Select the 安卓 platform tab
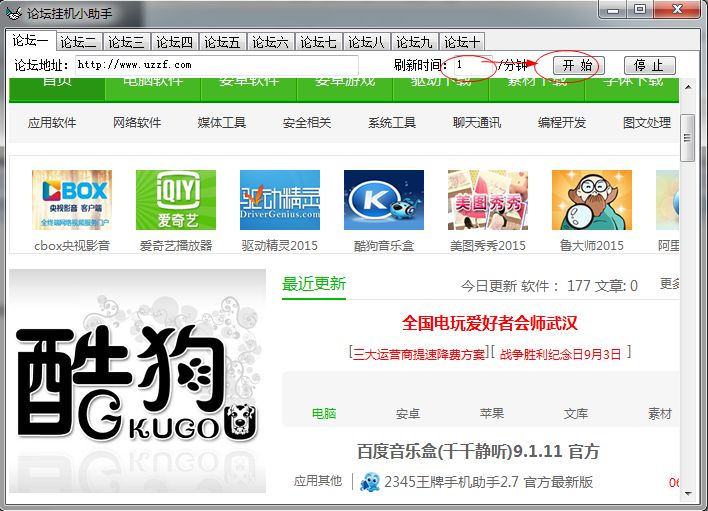708x511 pixels. pos(408,413)
